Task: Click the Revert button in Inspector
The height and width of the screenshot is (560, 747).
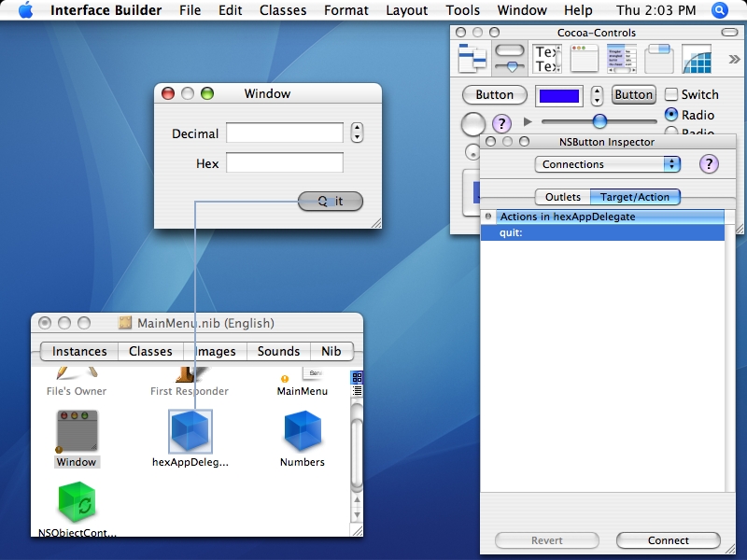Action: (x=547, y=540)
